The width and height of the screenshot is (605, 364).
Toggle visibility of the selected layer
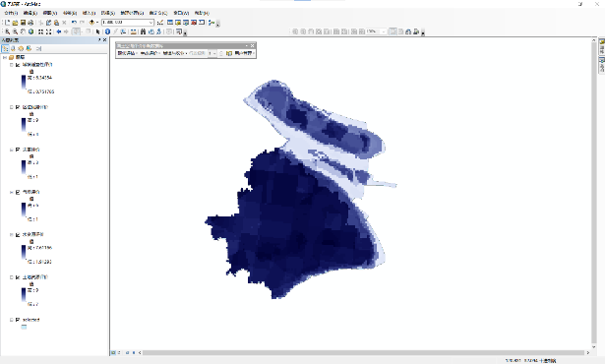pyautogui.click(x=18, y=320)
